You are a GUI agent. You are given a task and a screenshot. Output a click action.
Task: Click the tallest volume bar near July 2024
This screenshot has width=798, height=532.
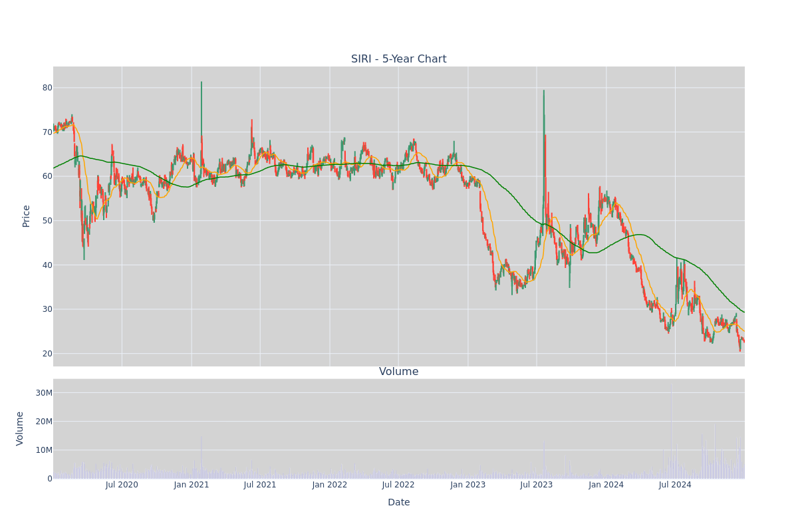[x=671, y=431]
